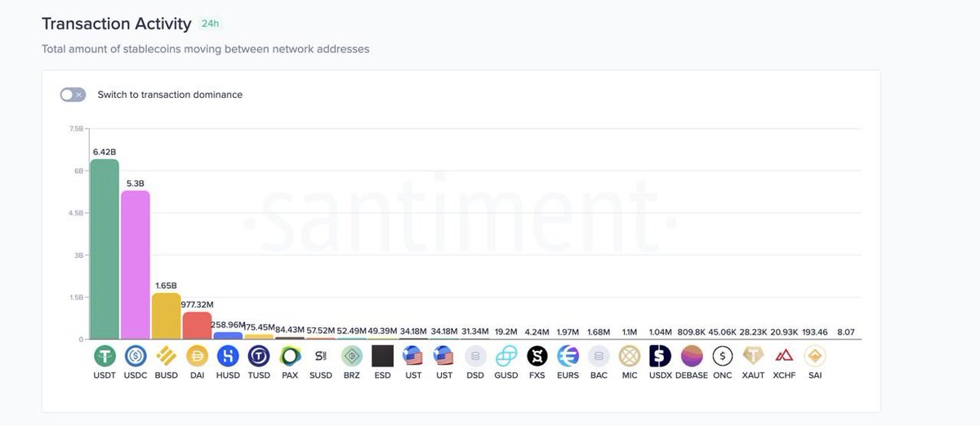The image size is (980, 426).
Task: Select the BUSD Binance coin icon
Action: coord(167,356)
